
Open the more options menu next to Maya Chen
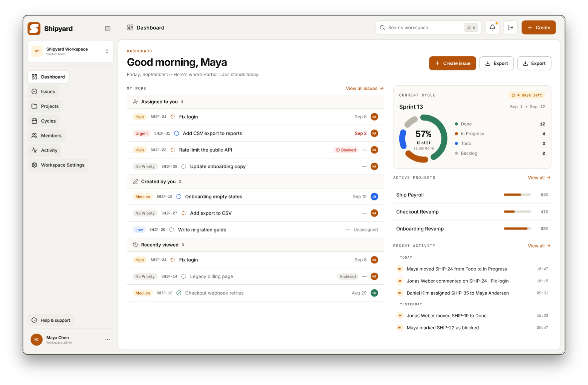[x=107, y=340]
